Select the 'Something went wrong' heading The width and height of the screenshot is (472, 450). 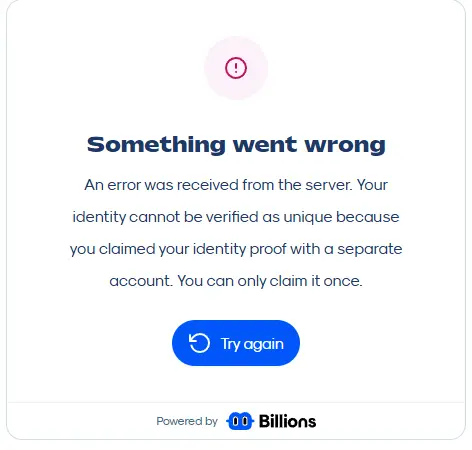click(x=236, y=145)
